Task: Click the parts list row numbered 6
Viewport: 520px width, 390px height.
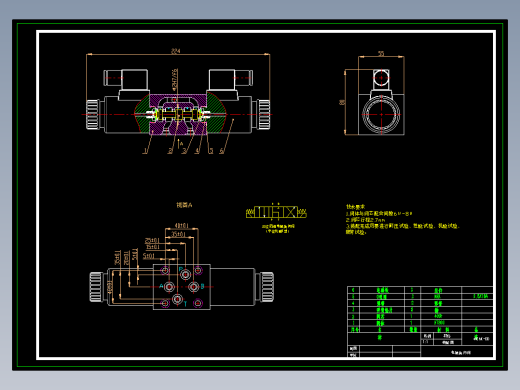Action: click(x=420, y=290)
